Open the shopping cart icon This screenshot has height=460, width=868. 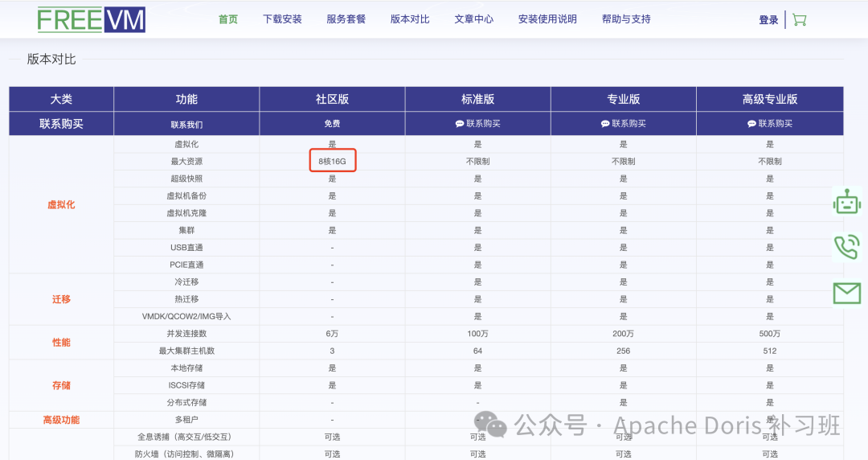[800, 20]
